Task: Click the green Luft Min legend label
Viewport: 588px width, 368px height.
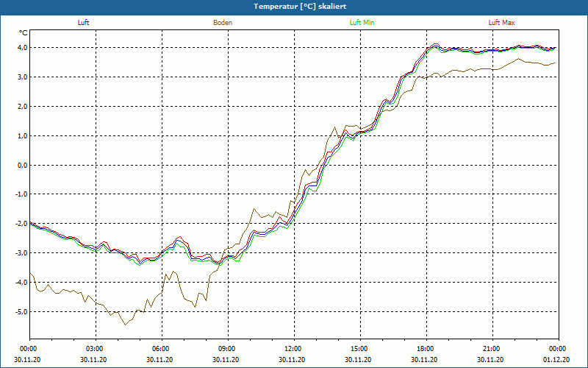Action: tap(362, 23)
